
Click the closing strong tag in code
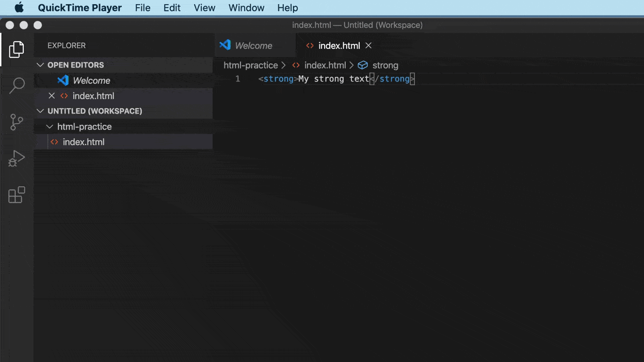[392, 79]
